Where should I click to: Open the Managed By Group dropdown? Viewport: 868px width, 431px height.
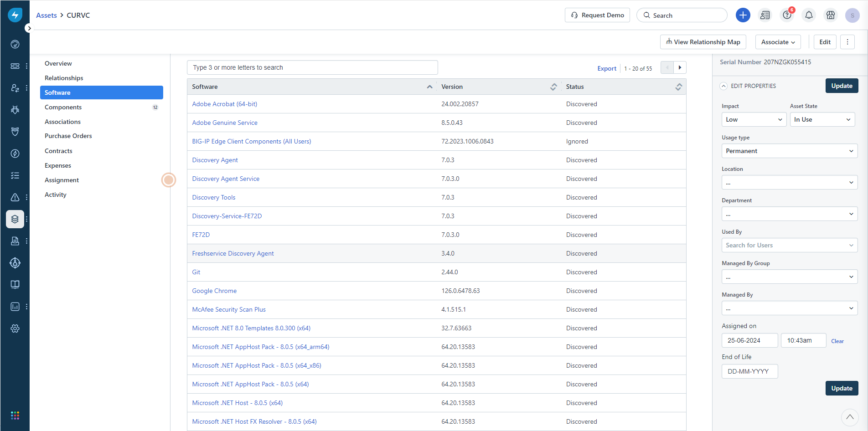coord(790,277)
